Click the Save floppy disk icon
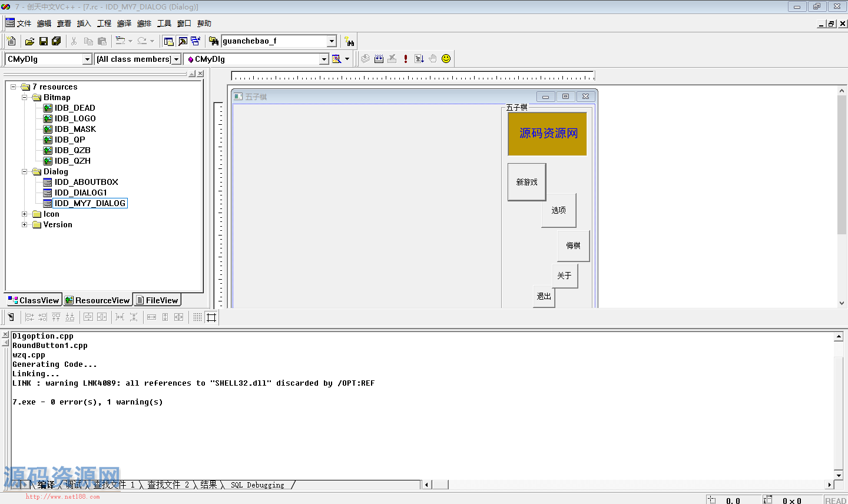Viewport: 848px width, 504px height. 43,41
